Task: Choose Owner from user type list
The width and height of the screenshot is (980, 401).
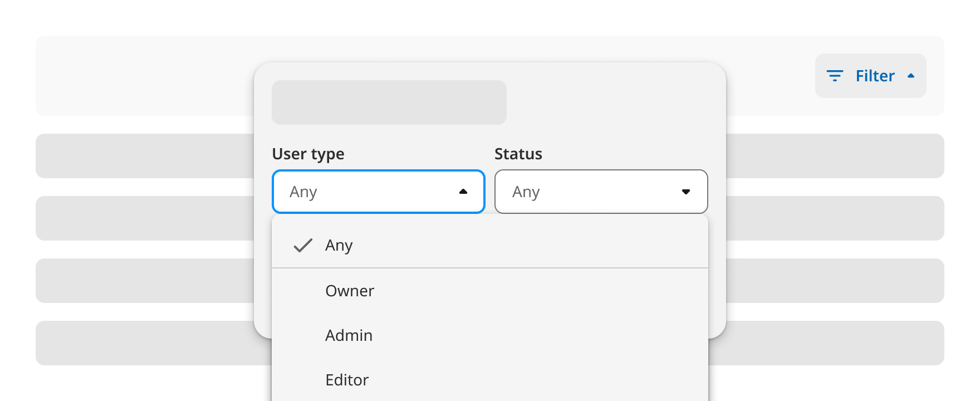Action: [x=490, y=291]
